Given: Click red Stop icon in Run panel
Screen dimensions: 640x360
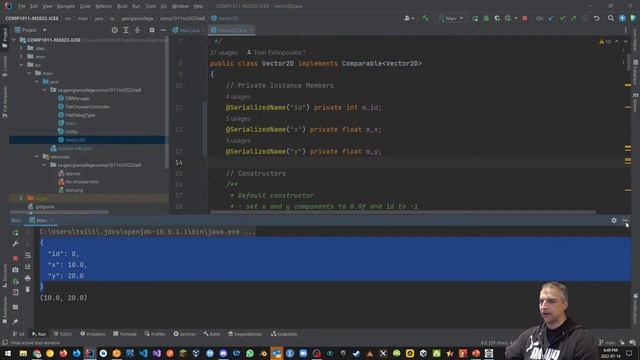Looking at the screenshot, I should tap(16, 258).
